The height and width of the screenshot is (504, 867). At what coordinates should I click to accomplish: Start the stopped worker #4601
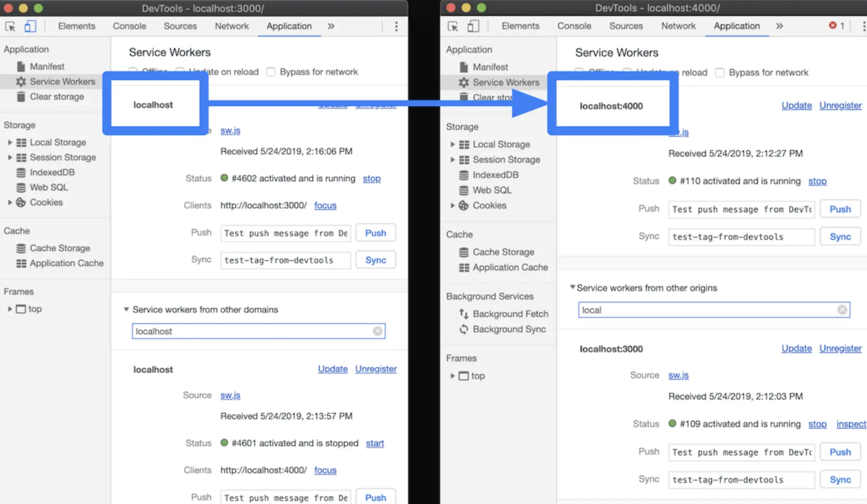(375, 443)
